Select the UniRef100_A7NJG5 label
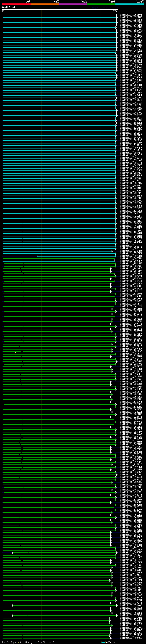 (x=131, y=296)
